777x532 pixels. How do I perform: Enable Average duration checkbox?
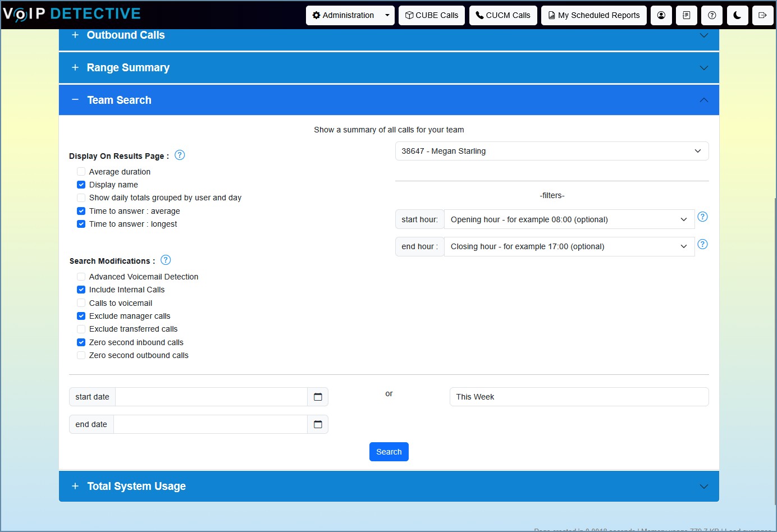click(81, 172)
